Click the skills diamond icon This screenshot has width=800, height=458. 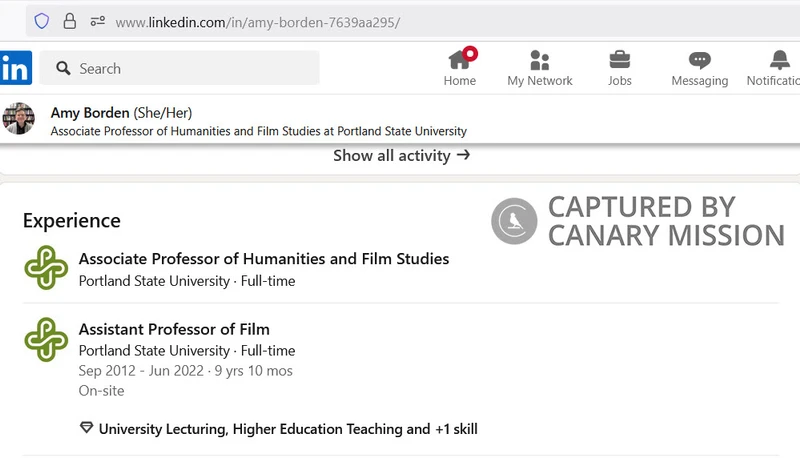tap(86, 427)
